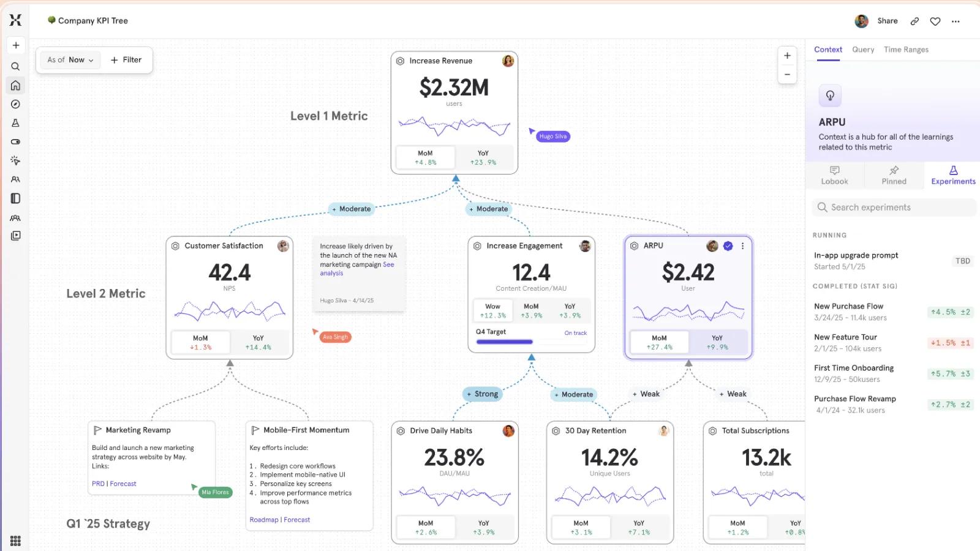
Task: Open the flask experiments icon in sidebar
Action: [x=16, y=123]
